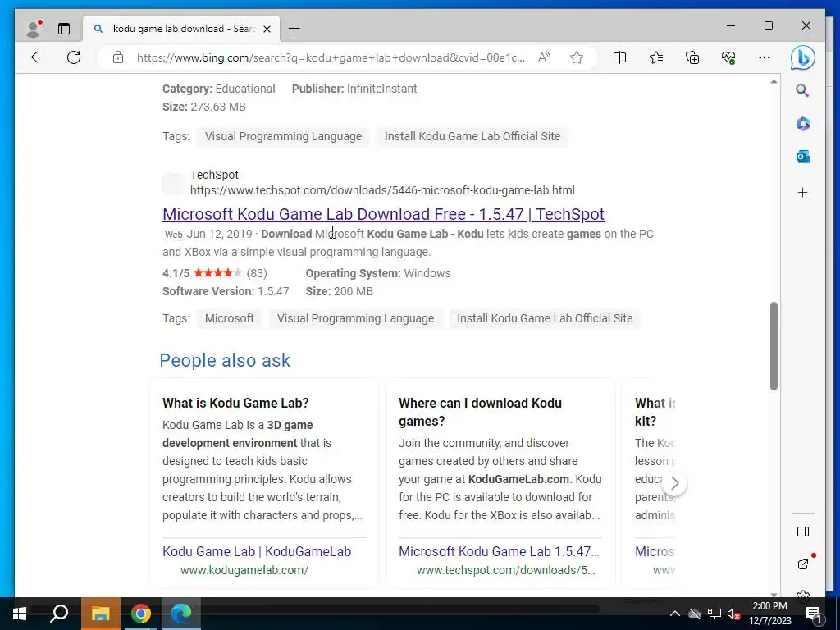Viewport: 840px width, 630px height.
Task: Activate Read Aloud icon
Action: click(545, 57)
